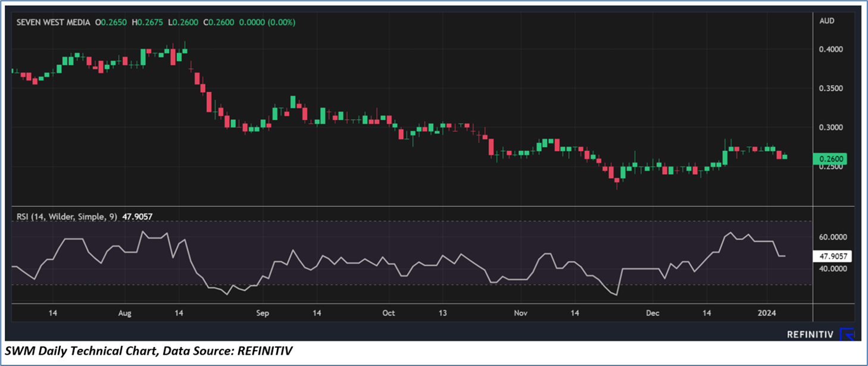The height and width of the screenshot is (366, 868).
Task: Click the Aug label on the time axis
Action: point(125,313)
